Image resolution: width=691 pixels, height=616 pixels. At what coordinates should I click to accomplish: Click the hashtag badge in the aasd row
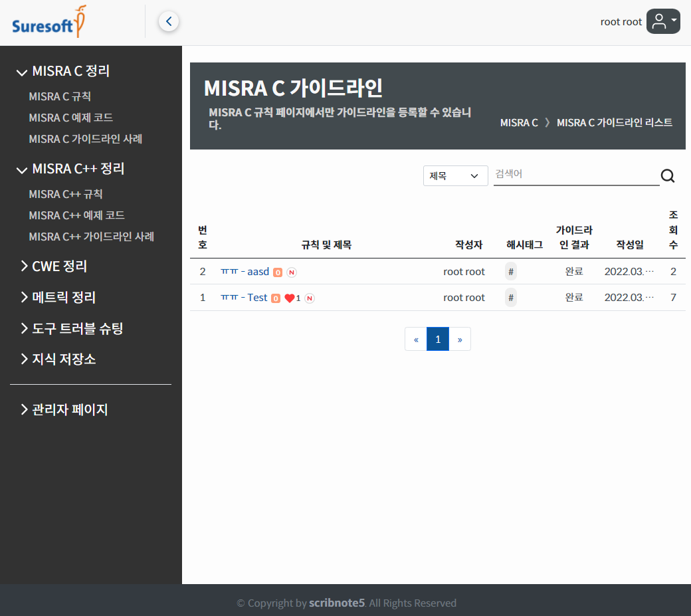(510, 272)
